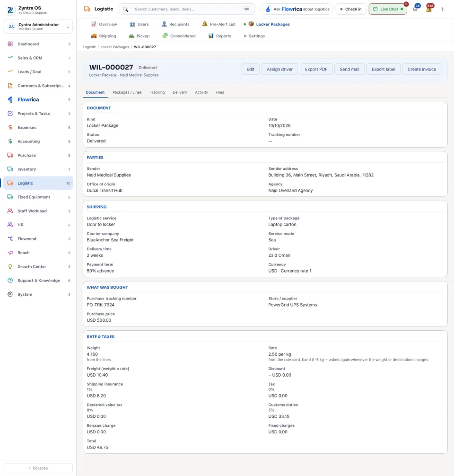Open Live Chat button
The image size is (454, 476).
388,9
